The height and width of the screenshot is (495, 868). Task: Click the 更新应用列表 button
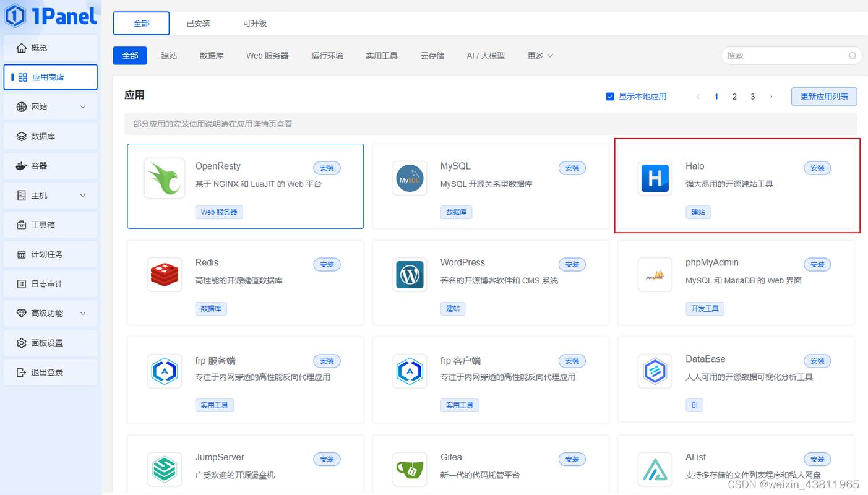(823, 96)
